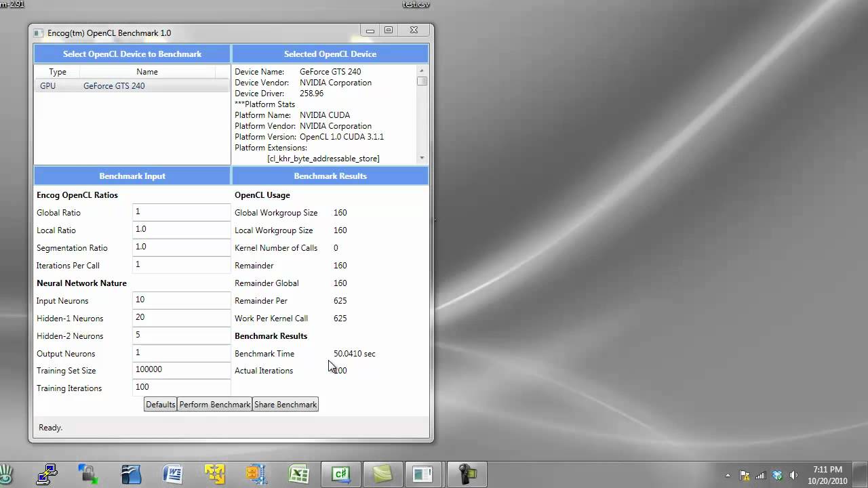Click the Iterations Per Call field
The image size is (868, 488).
coord(182,265)
